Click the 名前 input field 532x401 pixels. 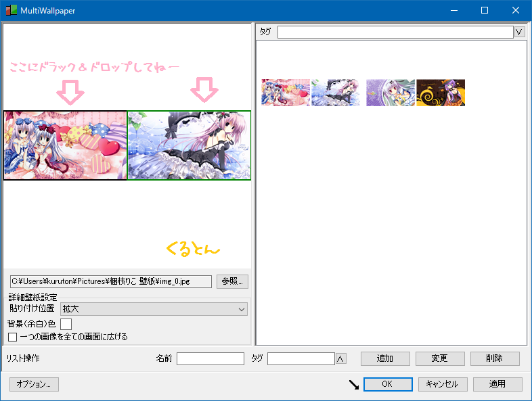pos(210,358)
